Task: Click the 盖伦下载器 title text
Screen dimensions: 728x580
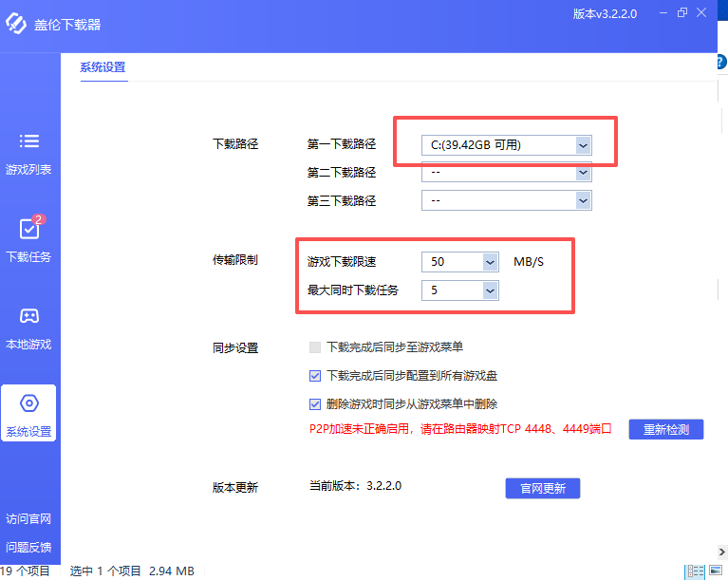Action: [x=67, y=25]
